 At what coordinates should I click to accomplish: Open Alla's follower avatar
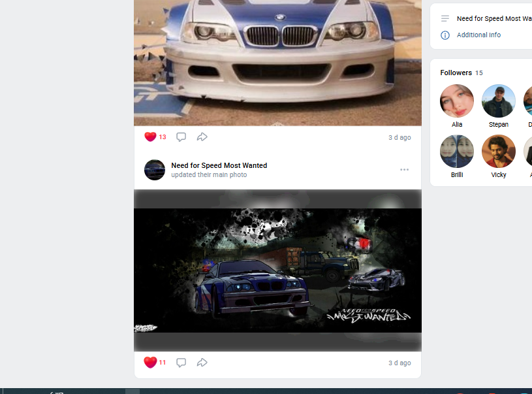[x=457, y=101]
